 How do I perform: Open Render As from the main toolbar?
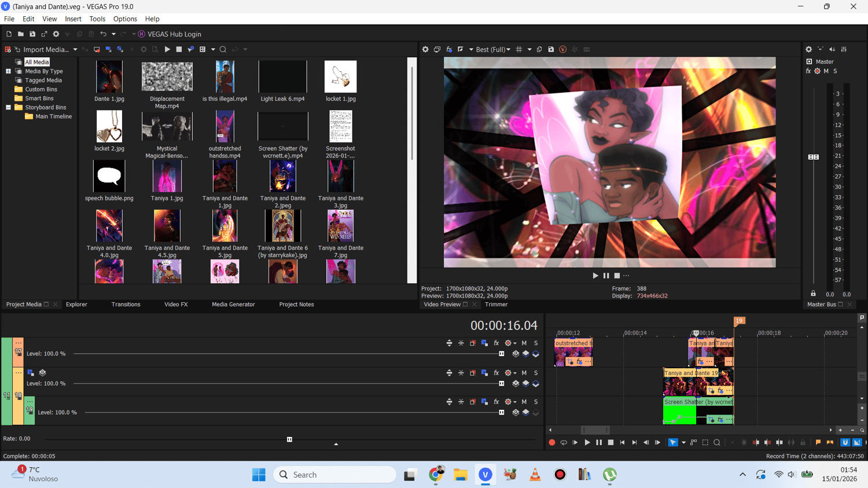(x=44, y=34)
